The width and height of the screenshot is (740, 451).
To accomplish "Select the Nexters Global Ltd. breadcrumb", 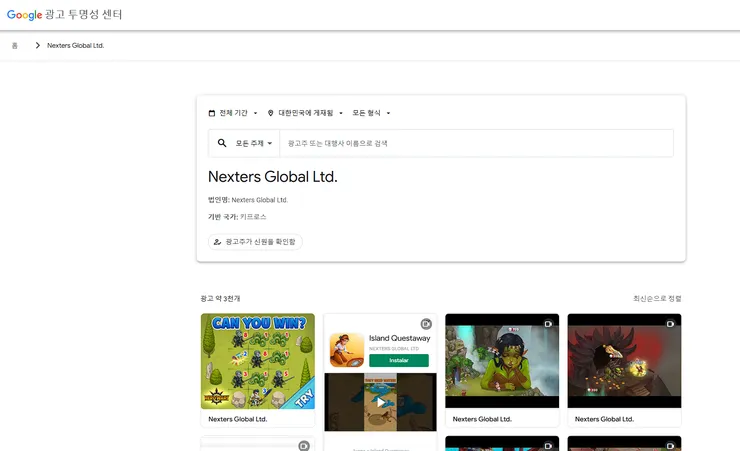I will (76, 45).
